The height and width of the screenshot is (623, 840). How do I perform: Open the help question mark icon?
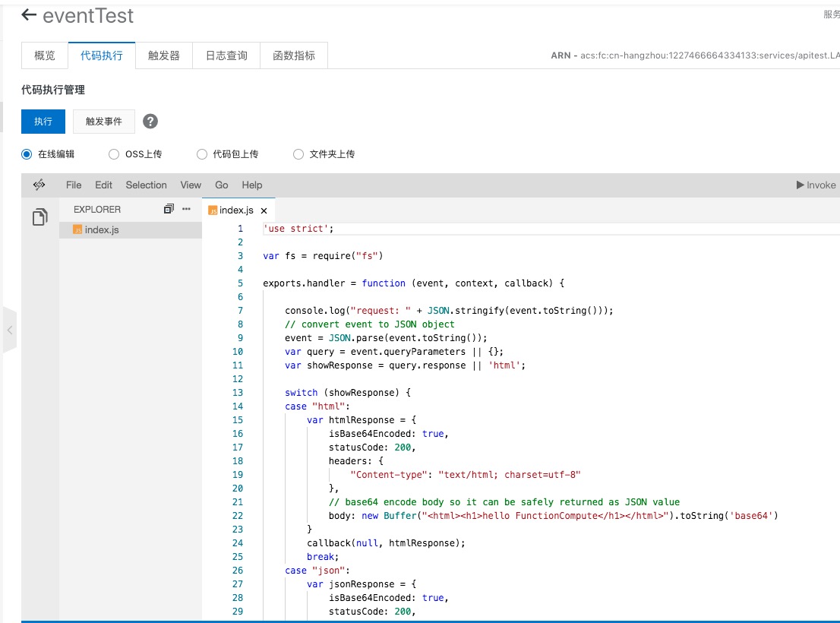[150, 122]
